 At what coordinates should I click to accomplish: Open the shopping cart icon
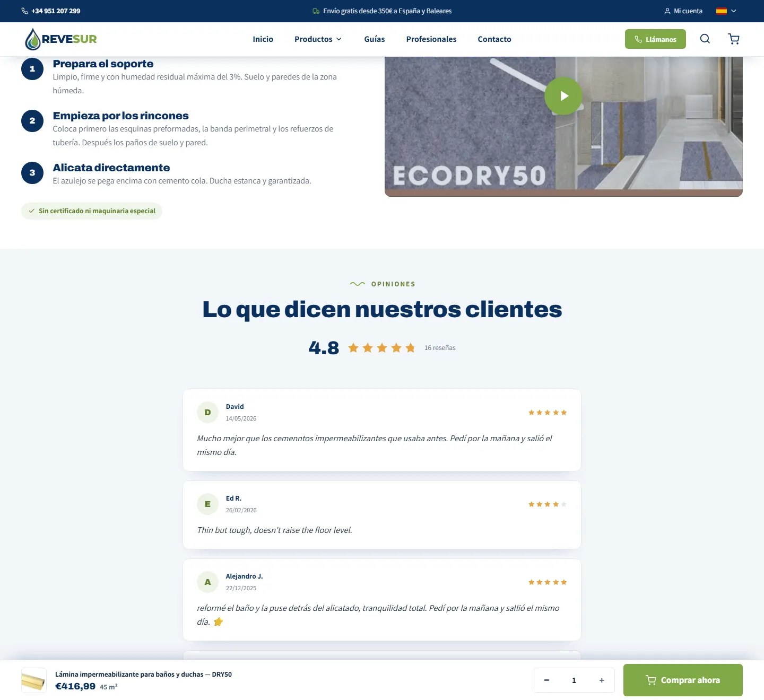734,39
